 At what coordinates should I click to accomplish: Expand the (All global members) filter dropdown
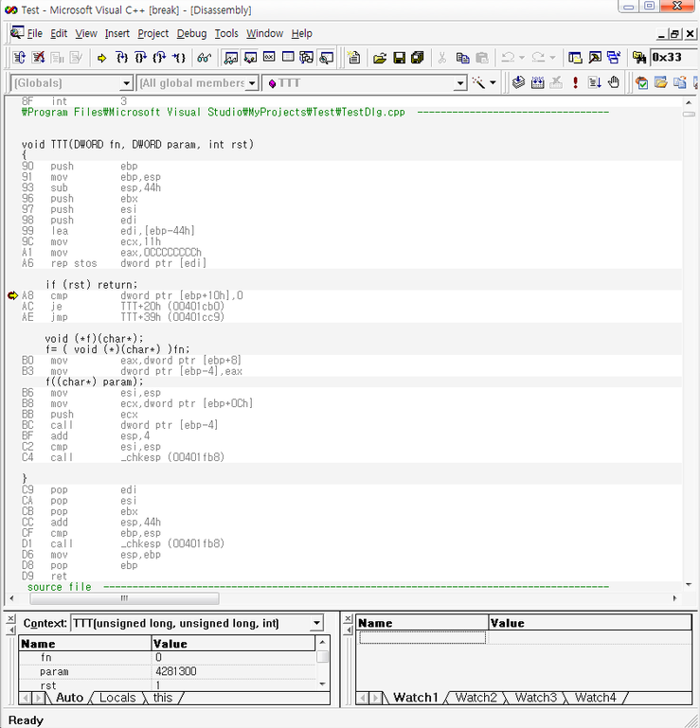[x=252, y=83]
